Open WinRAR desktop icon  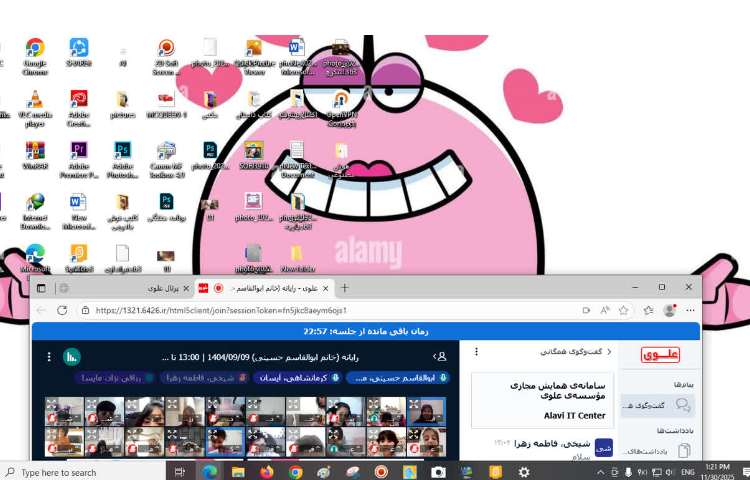(x=35, y=151)
